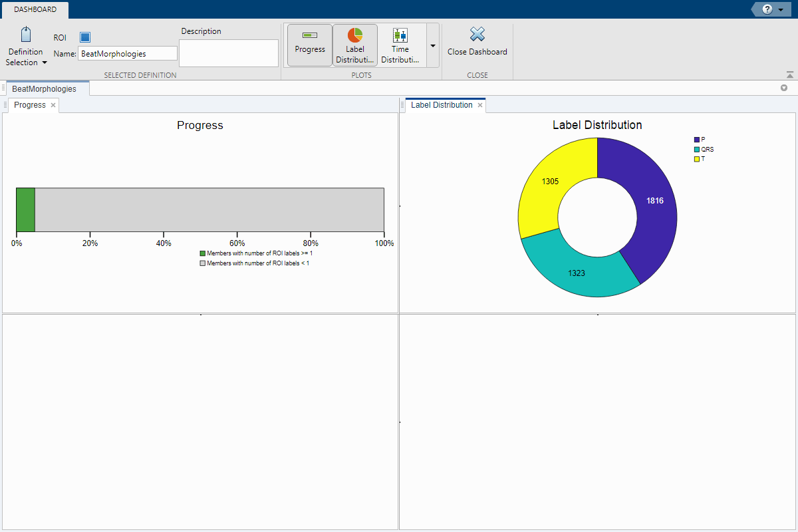
Task: Switch to the BeatMorphologies document tab
Action: (x=45, y=88)
